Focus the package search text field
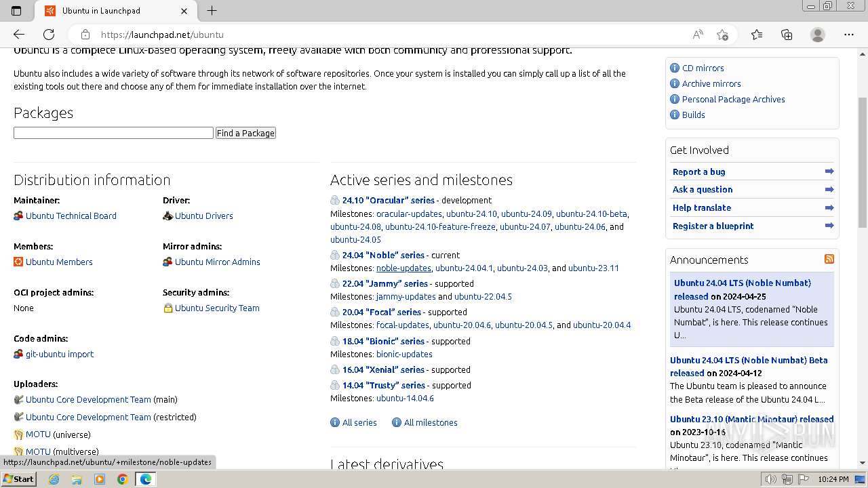 (113, 133)
